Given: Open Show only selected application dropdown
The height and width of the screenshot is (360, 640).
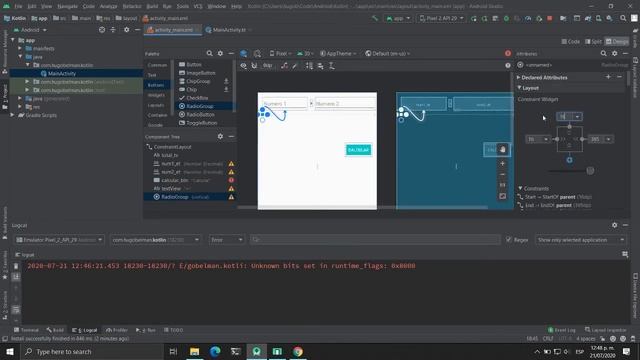Looking at the screenshot, I should pyautogui.click(x=580, y=240).
